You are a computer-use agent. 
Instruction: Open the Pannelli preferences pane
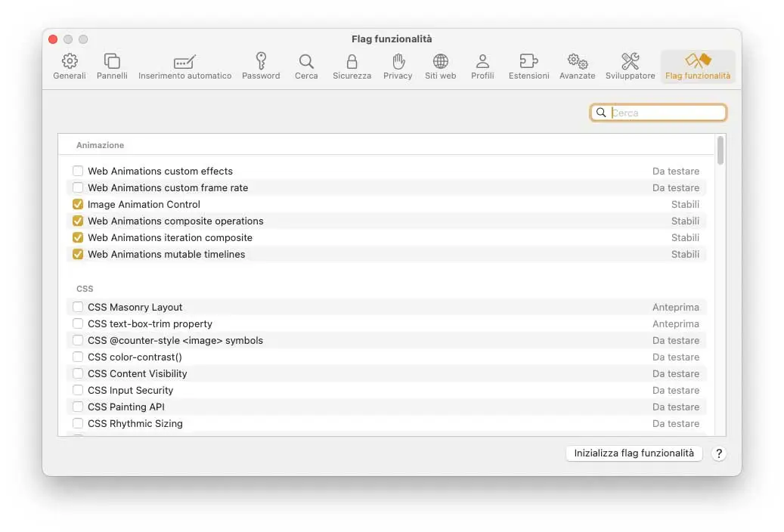tap(111, 66)
